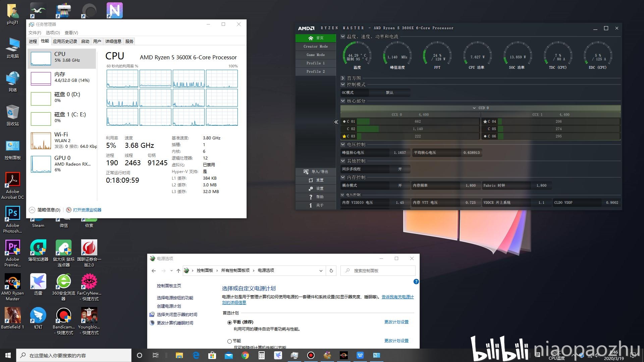This screenshot has width=644, height=362.
Task: Switch to Processes tab in Task Manager
Action: click(x=33, y=41)
